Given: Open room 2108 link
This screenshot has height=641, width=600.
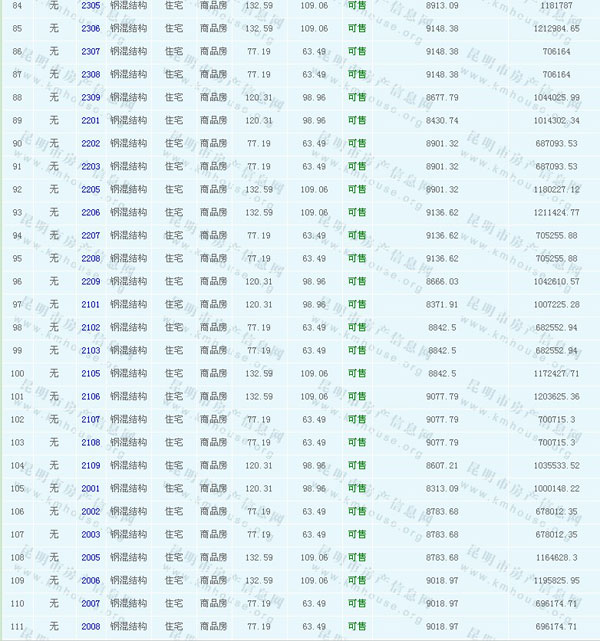Looking at the screenshot, I should point(90,442).
